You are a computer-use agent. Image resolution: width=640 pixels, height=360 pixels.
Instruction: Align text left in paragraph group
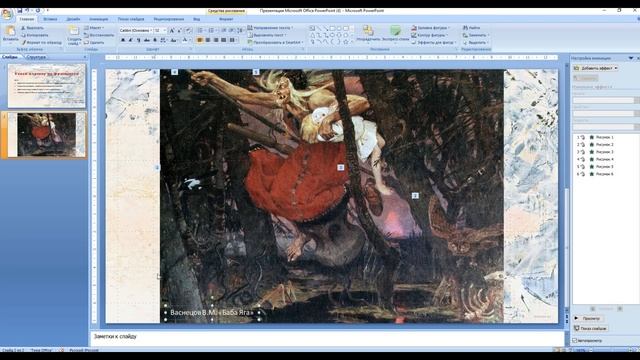click(200, 40)
